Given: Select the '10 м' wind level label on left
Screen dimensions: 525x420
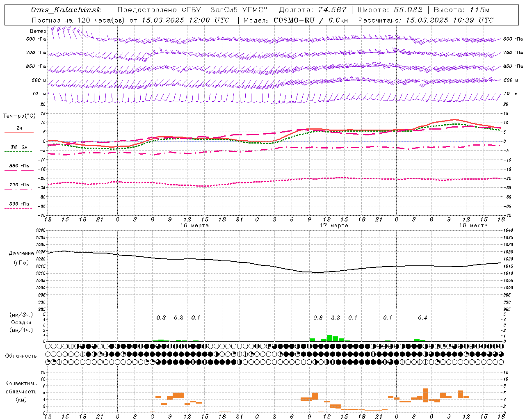Looking at the screenshot, I should [x=39, y=94].
